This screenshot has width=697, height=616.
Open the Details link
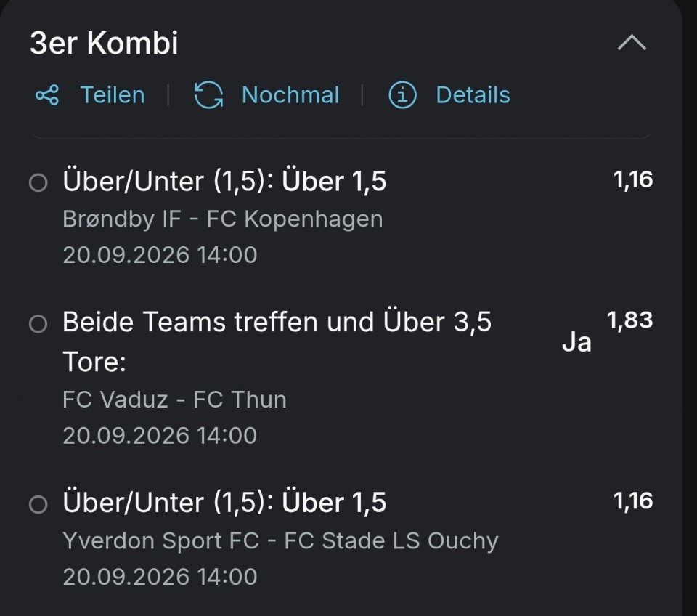pyautogui.click(x=473, y=94)
